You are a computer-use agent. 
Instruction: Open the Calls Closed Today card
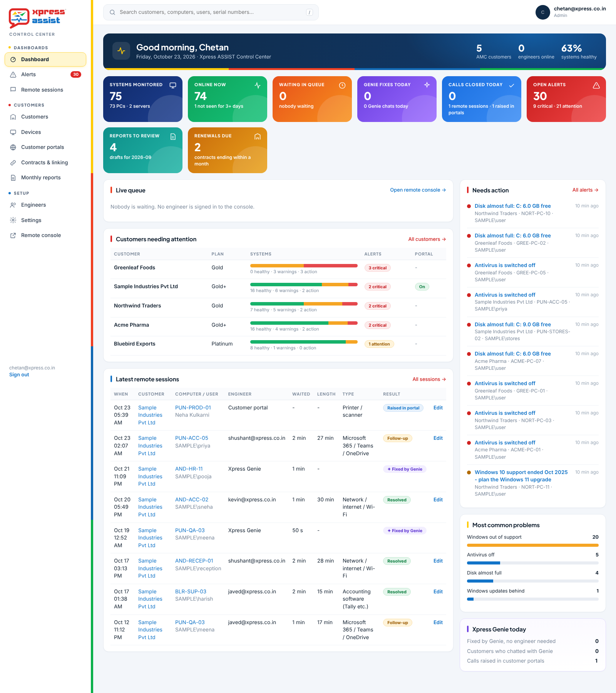[x=482, y=99]
